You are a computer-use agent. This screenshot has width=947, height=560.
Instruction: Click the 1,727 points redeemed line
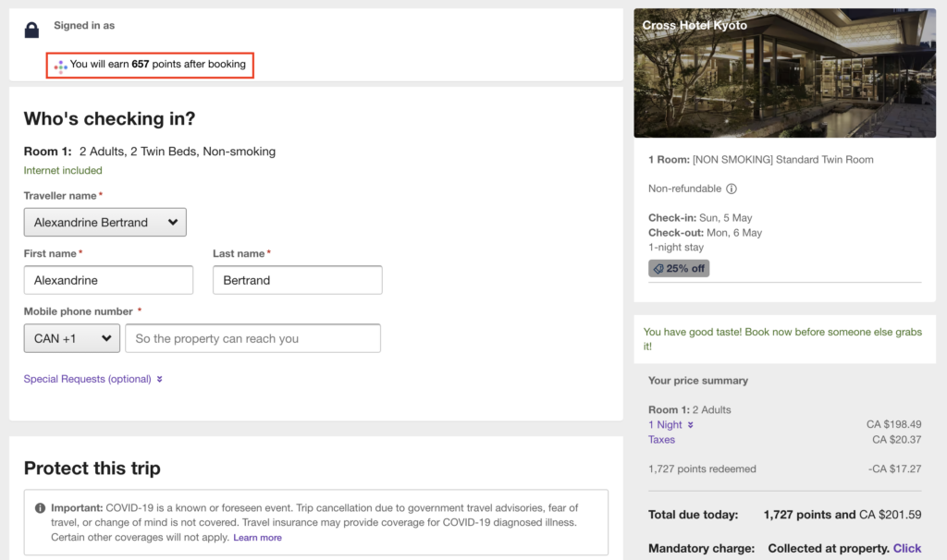pos(702,469)
